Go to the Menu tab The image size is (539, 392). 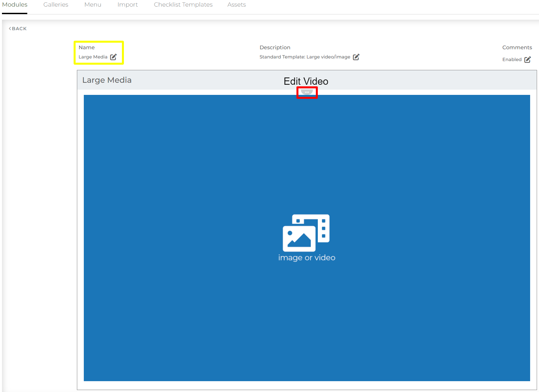coord(93,5)
